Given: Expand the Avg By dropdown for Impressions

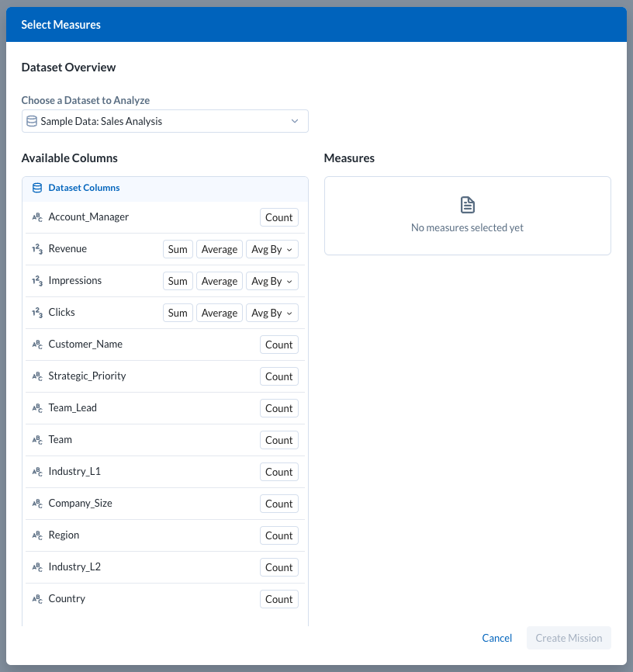Looking at the screenshot, I should (x=272, y=281).
